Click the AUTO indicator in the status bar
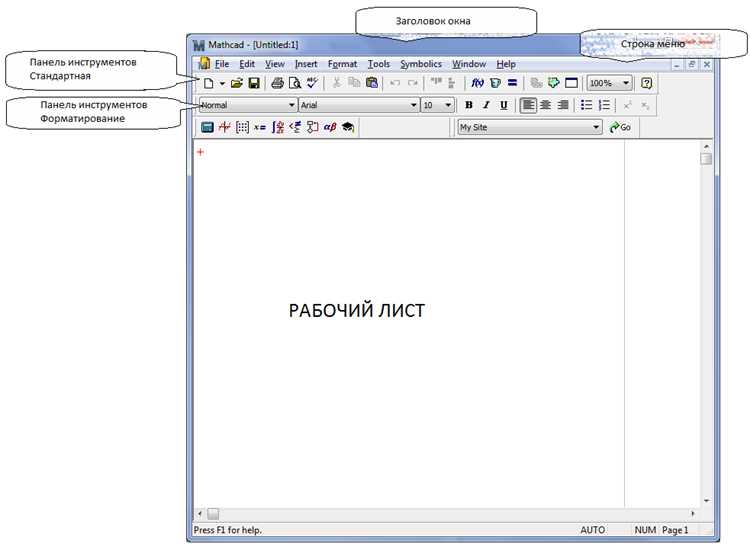The image size is (750, 550). tap(593, 530)
